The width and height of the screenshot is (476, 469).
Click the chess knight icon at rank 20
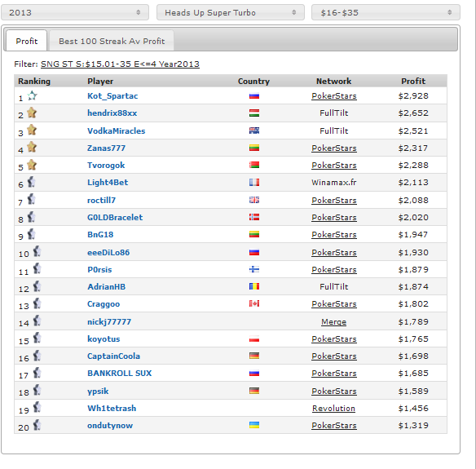coord(37,425)
